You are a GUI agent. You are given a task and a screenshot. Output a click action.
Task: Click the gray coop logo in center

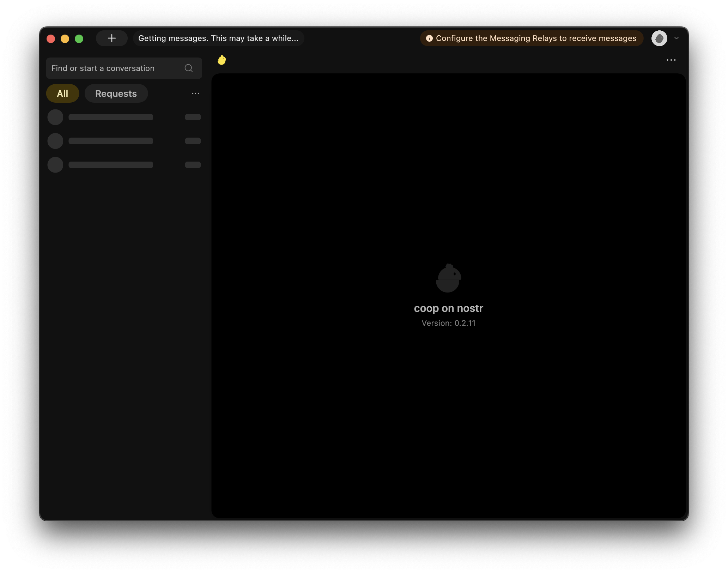[x=448, y=278]
